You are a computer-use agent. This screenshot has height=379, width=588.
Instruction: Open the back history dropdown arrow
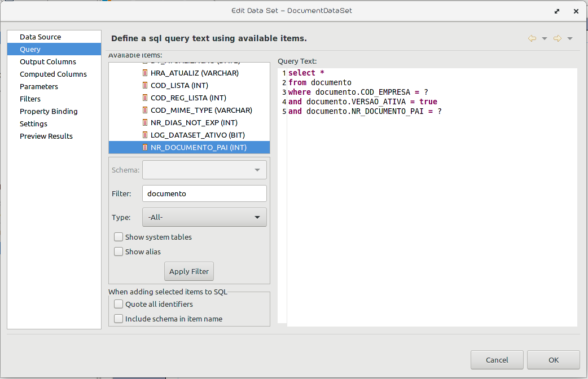coord(545,38)
